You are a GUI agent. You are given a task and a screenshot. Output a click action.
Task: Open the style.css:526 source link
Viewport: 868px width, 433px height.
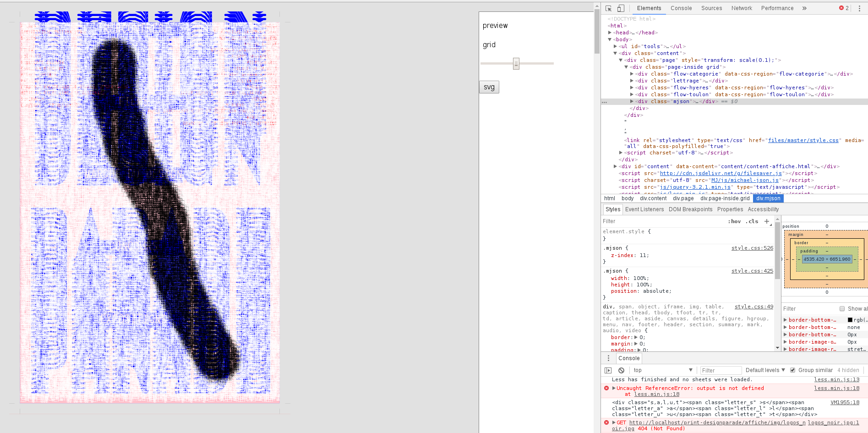click(752, 248)
